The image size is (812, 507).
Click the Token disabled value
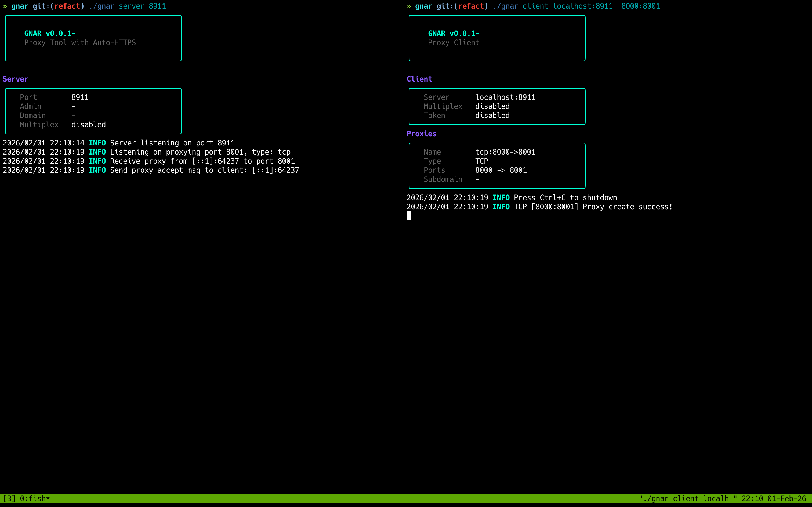pos(492,116)
